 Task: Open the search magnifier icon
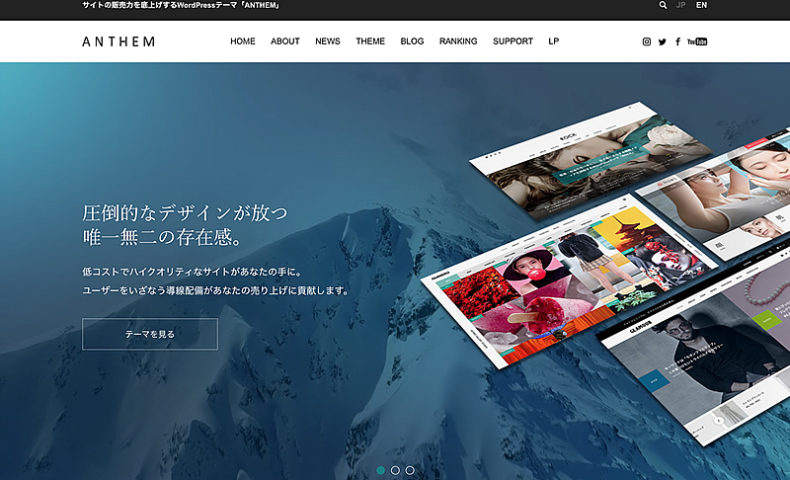pos(663,5)
